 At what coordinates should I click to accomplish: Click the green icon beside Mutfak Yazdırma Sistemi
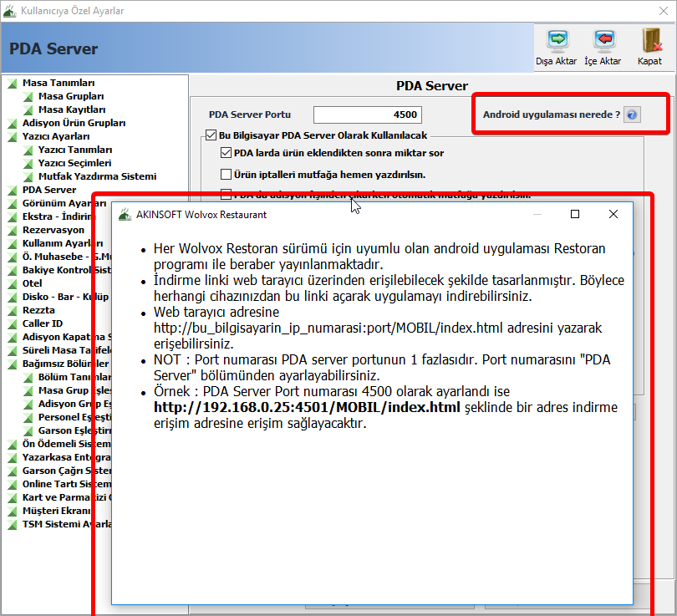(28, 177)
